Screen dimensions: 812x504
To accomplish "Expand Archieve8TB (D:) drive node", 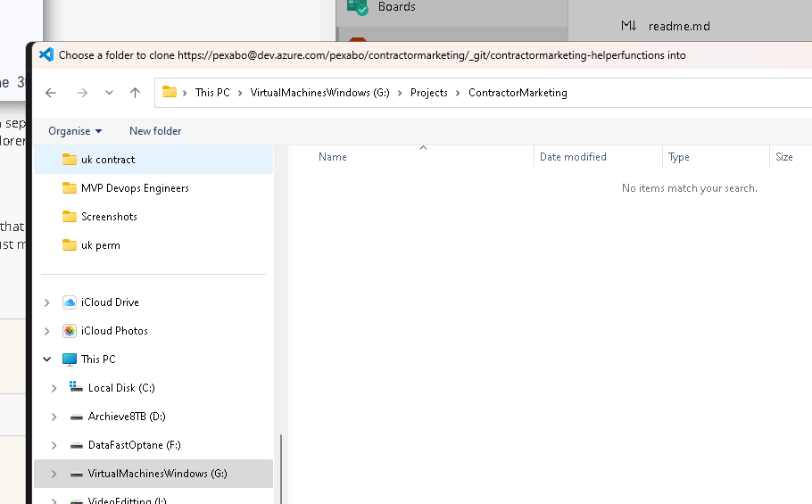I will click(x=54, y=417).
